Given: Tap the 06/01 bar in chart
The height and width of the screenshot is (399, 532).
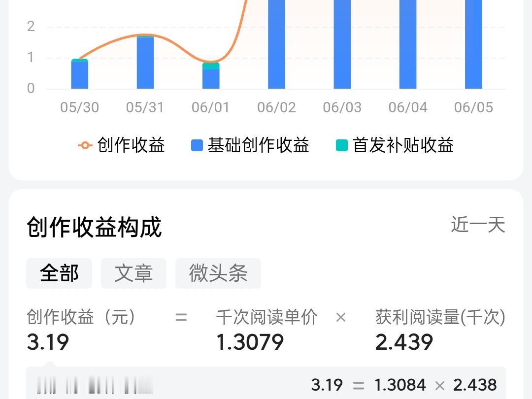Looking at the screenshot, I should point(211,76).
